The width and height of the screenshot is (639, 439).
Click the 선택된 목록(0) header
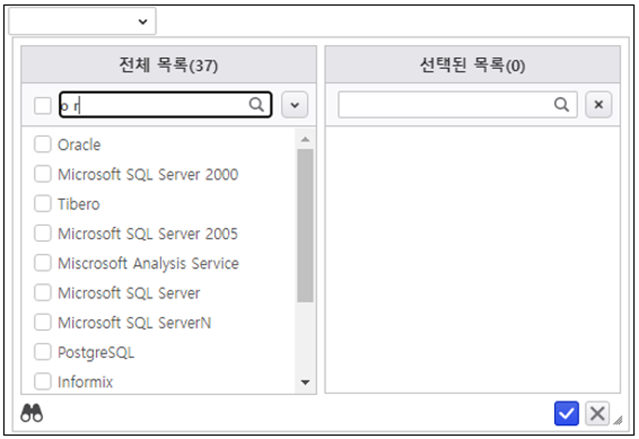click(x=473, y=65)
